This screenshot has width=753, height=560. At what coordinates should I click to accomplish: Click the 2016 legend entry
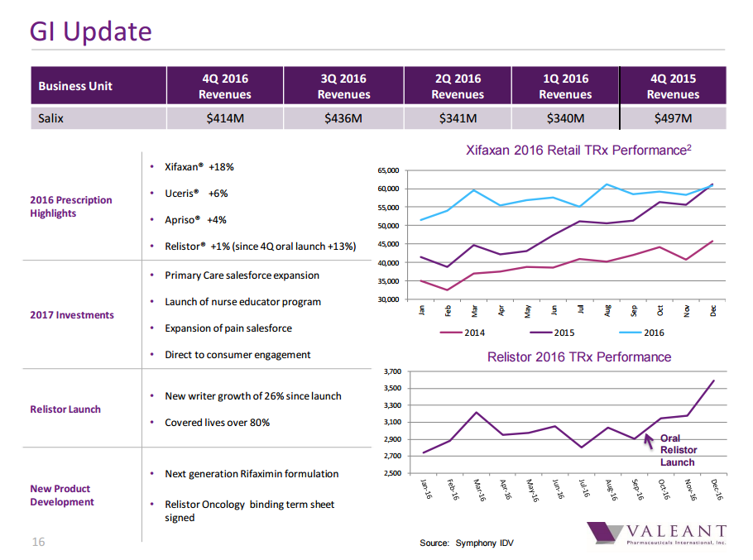coord(642,333)
